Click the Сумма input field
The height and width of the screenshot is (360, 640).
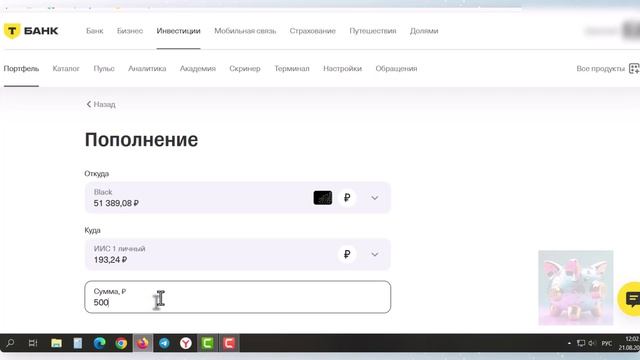tap(238, 297)
